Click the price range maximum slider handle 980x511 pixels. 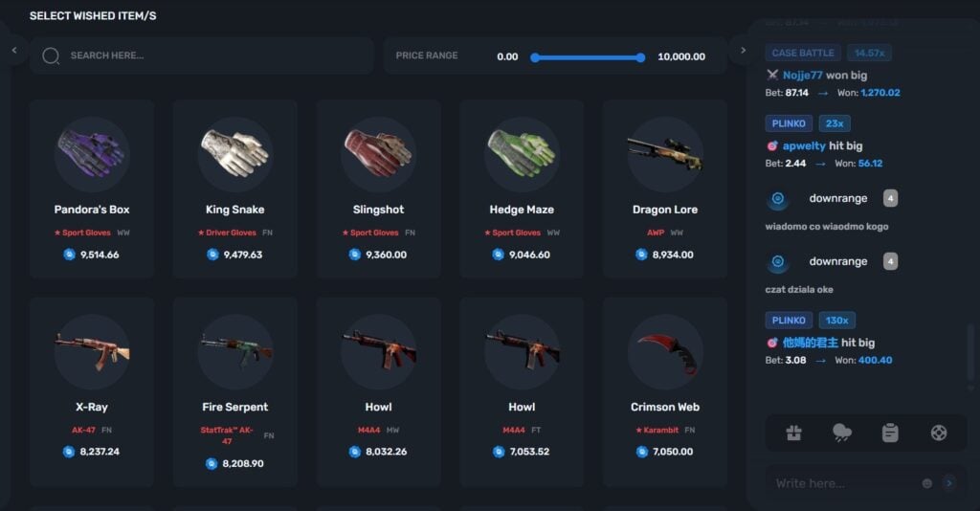(640, 57)
